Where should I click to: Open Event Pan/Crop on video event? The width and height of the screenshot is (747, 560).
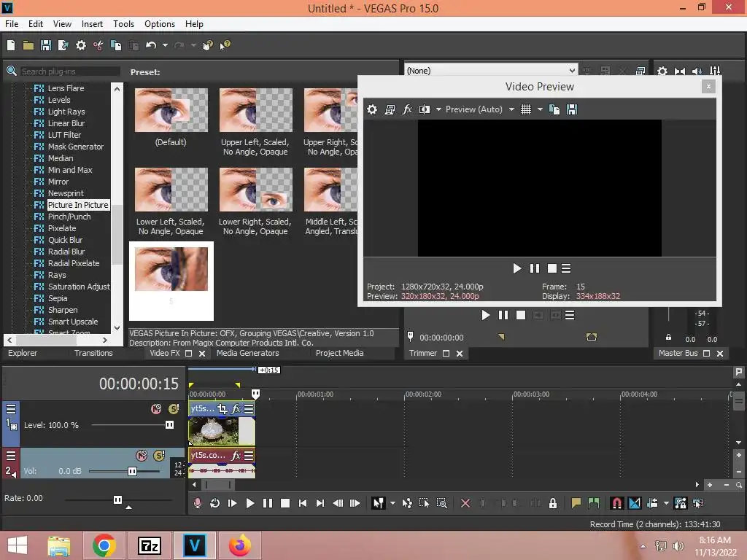(x=222, y=408)
